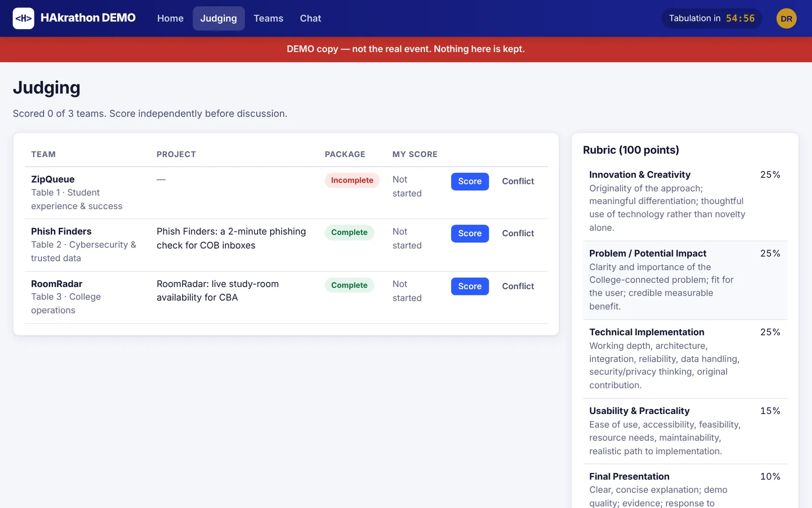Select the Phish Finders team name
Screen dimensions: 812x508
tap(61, 232)
